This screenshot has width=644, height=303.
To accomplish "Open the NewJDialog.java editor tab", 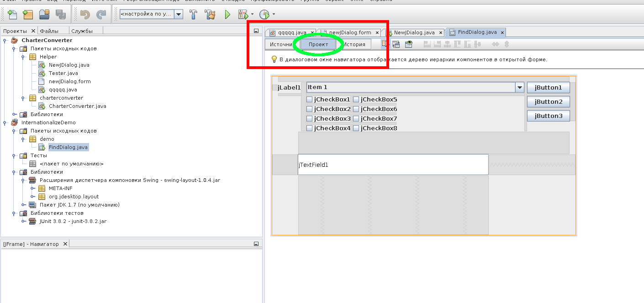I will point(414,32).
